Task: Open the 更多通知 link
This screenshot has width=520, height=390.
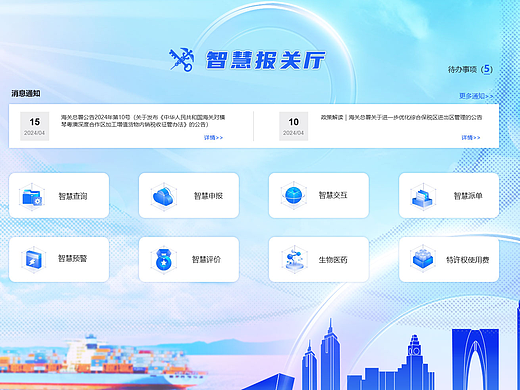Action: tap(476, 96)
